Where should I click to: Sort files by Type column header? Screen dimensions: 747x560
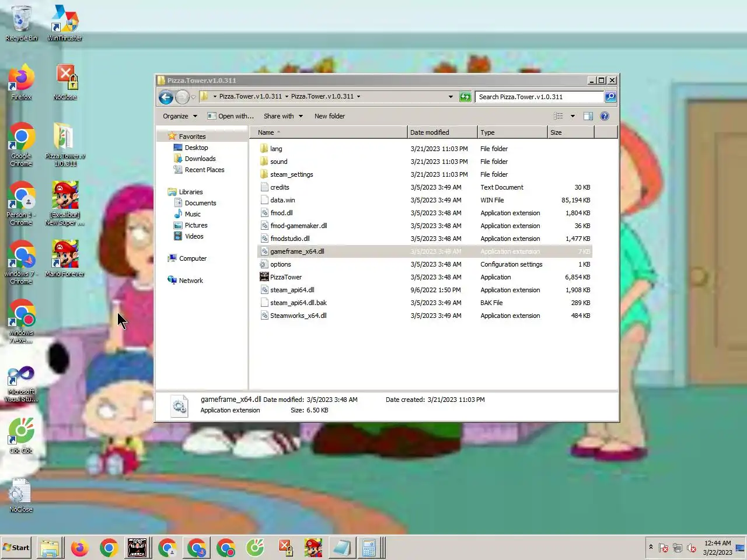point(512,132)
